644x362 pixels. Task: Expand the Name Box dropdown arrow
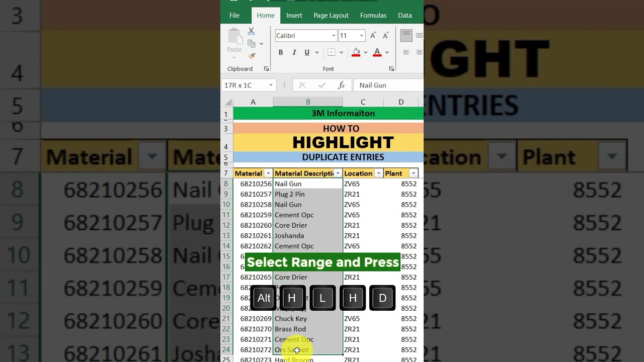tap(271, 85)
